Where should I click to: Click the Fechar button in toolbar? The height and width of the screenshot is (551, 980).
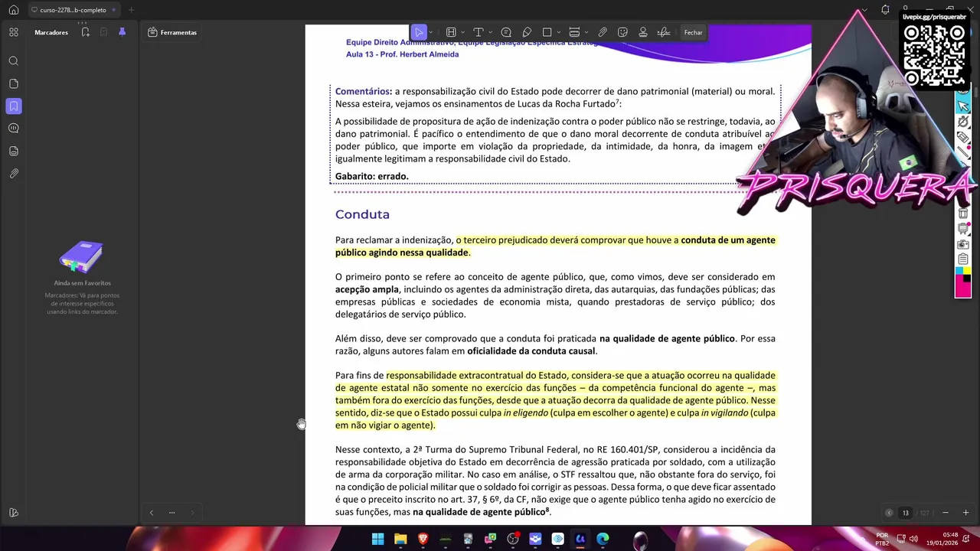tap(694, 32)
